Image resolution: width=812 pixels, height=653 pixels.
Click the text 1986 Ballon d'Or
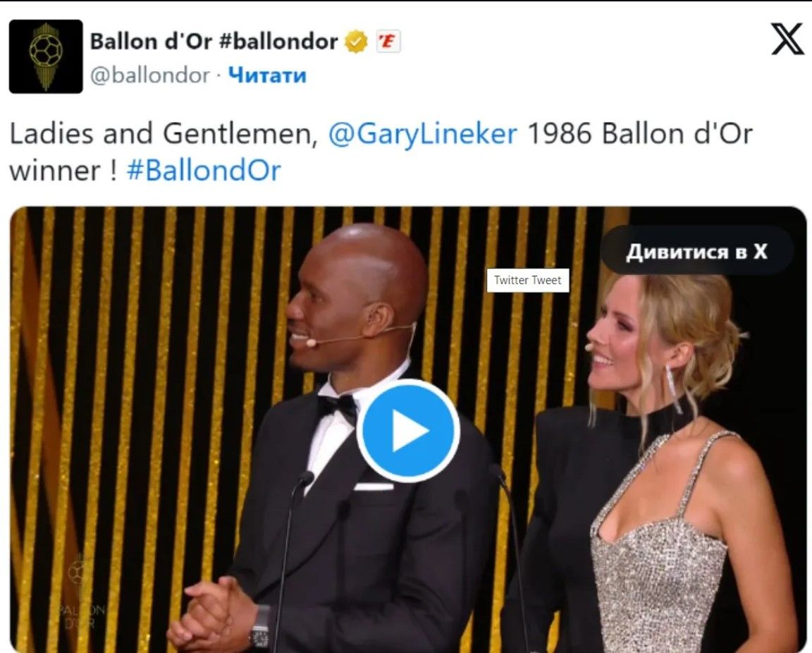639,134
